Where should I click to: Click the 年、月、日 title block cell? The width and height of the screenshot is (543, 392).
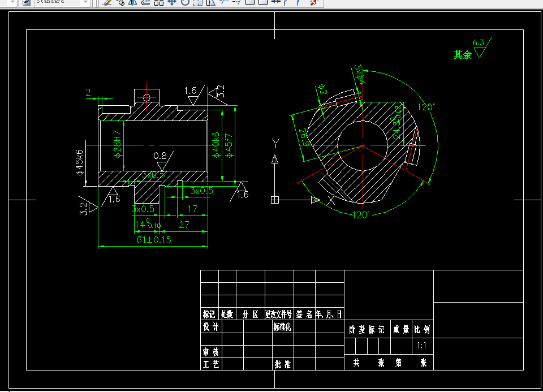(329, 314)
